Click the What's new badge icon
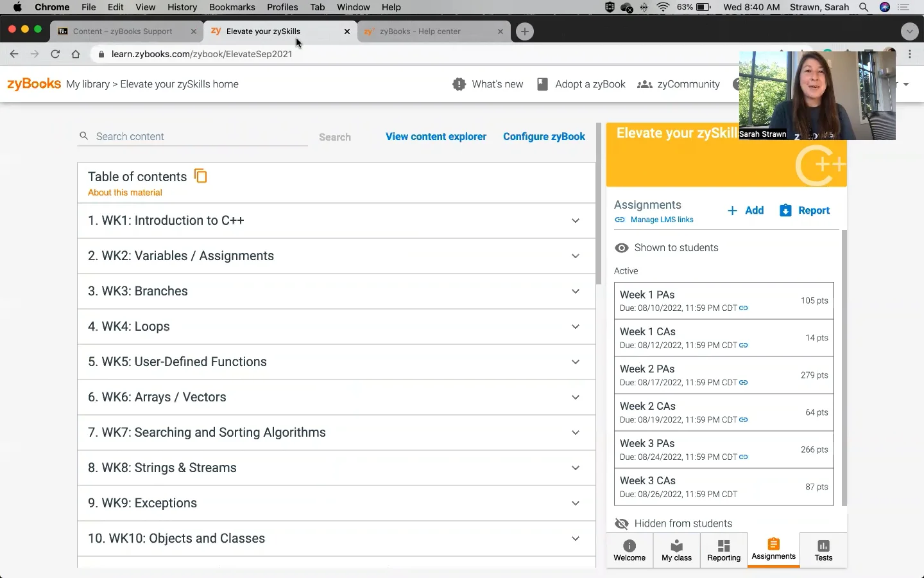Screen dimensions: 924x578 coord(459,84)
